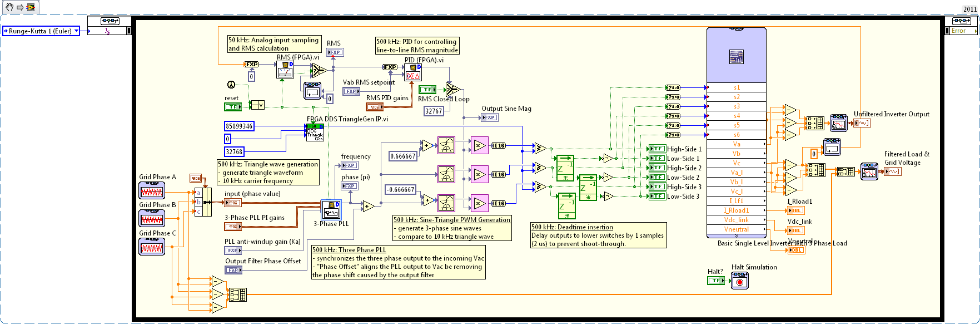Select the Filtered Load & Grid Voltage terminal
This screenshot has height=324, width=980.
(x=892, y=171)
